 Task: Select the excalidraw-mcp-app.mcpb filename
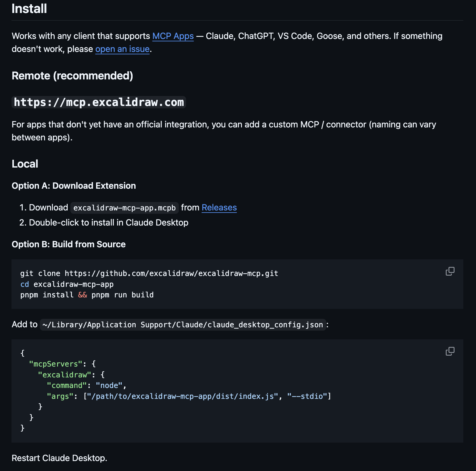pos(124,207)
